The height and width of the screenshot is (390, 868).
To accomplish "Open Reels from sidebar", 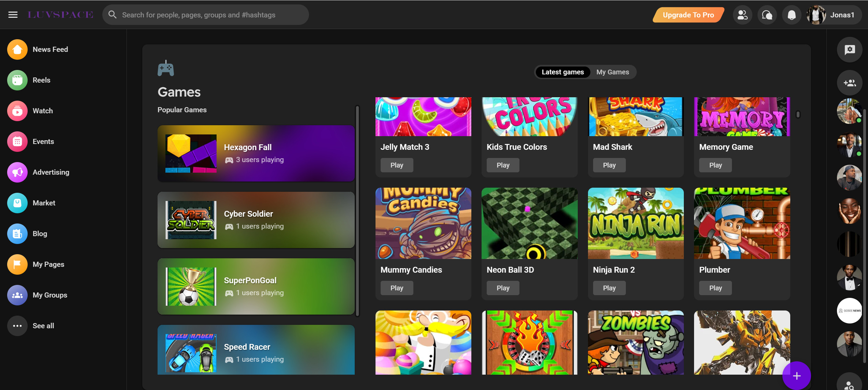I will pyautogui.click(x=29, y=80).
